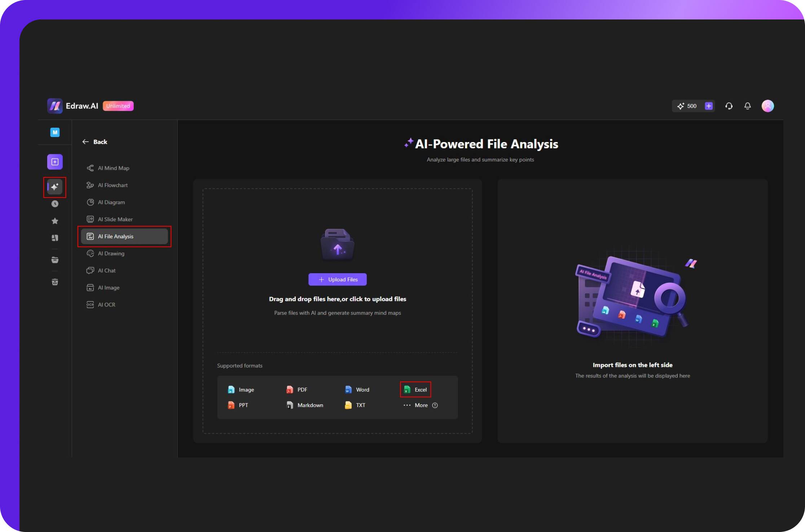
Task: Select Word as supported format
Action: (x=362, y=390)
